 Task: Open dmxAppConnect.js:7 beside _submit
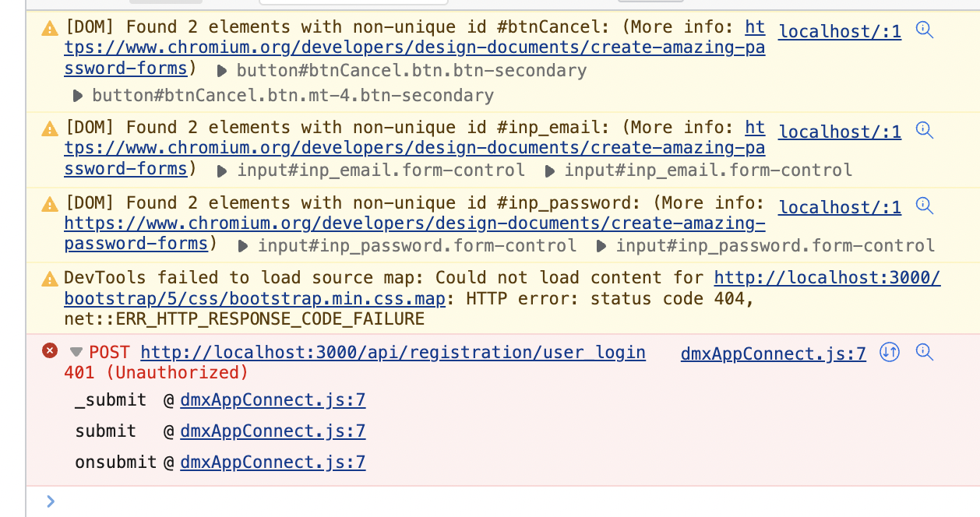(x=273, y=400)
